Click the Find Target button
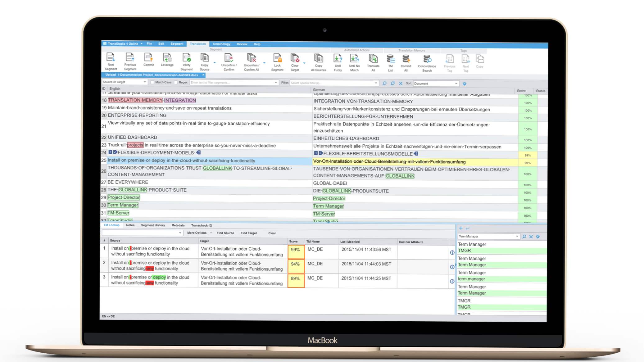This screenshot has height=362, width=644. (x=248, y=233)
